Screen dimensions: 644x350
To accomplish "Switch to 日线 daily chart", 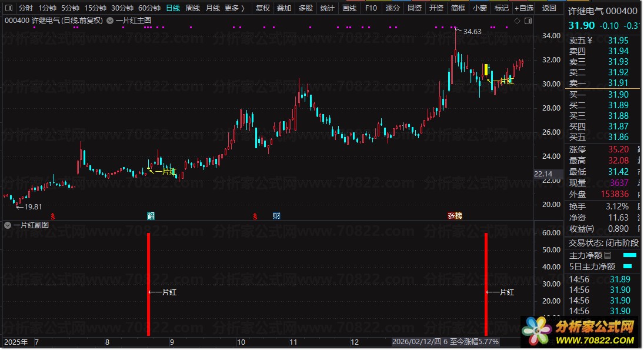I will tap(173, 8).
